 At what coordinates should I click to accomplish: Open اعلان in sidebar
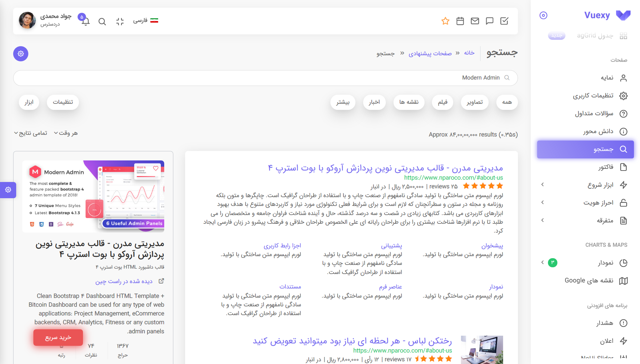pos(585,341)
